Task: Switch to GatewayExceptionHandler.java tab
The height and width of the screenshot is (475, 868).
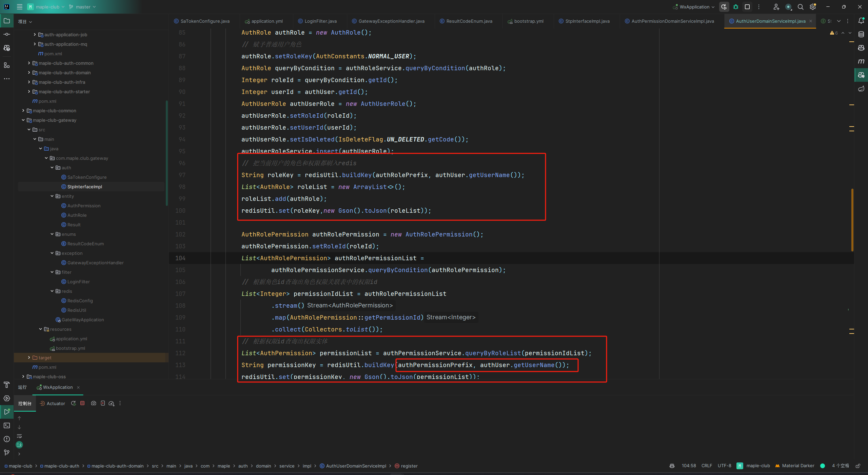Action: point(388,21)
